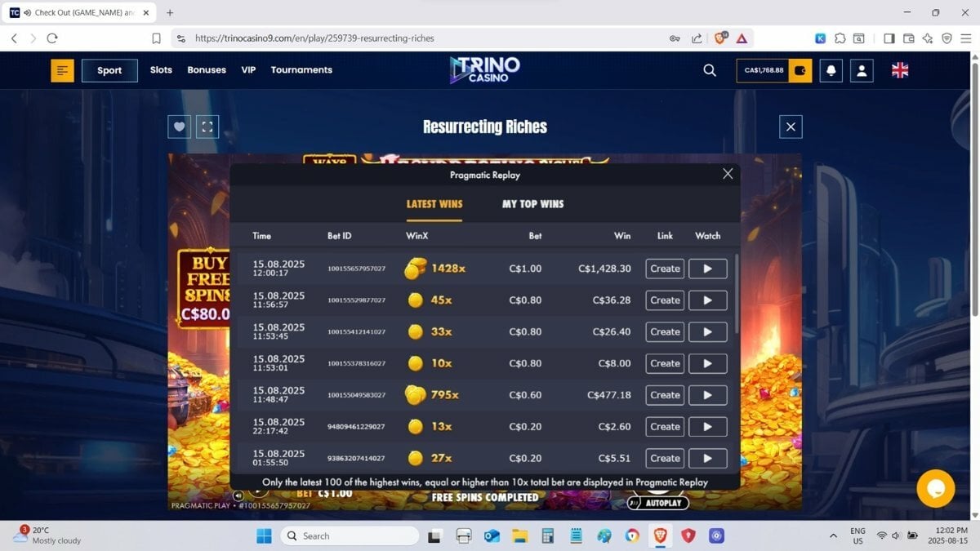Click the address bar URL
980x551 pixels.
pos(315,38)
